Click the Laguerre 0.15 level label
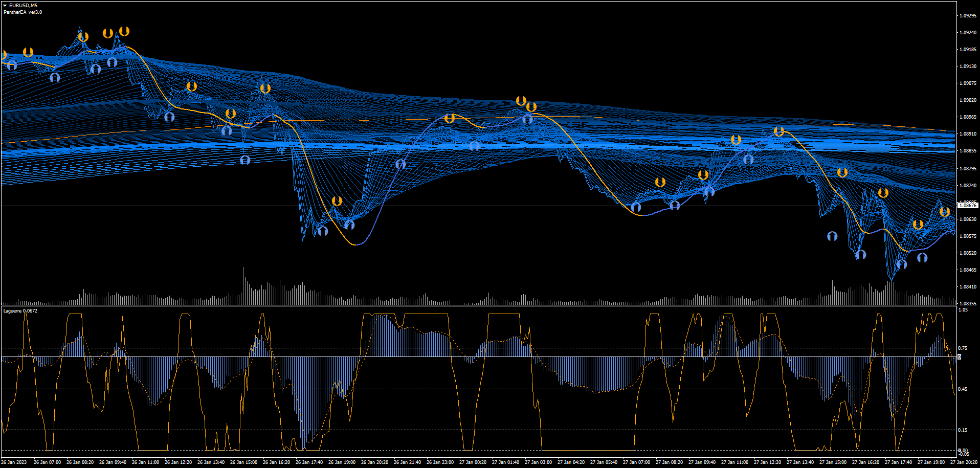 963,430
